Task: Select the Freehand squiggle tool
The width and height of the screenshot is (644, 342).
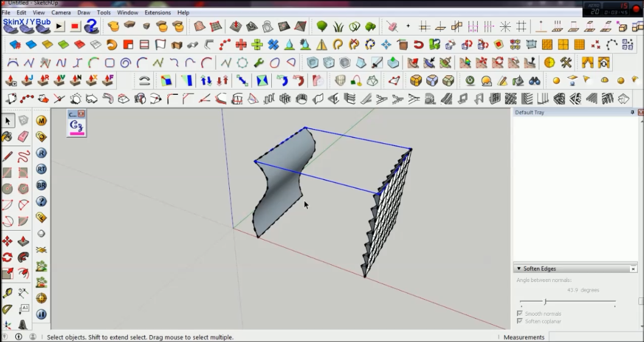Action: [x=23, y=156]
